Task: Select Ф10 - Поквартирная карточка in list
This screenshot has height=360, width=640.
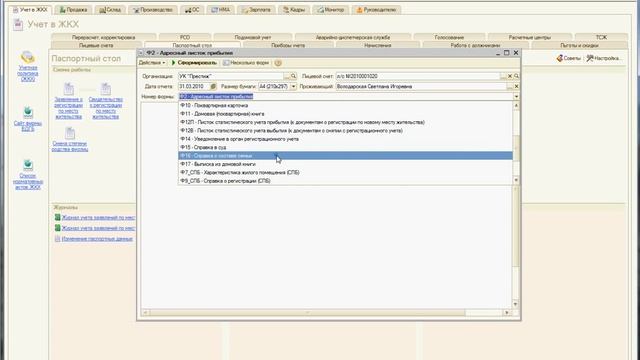Action: tap(345, 105)
